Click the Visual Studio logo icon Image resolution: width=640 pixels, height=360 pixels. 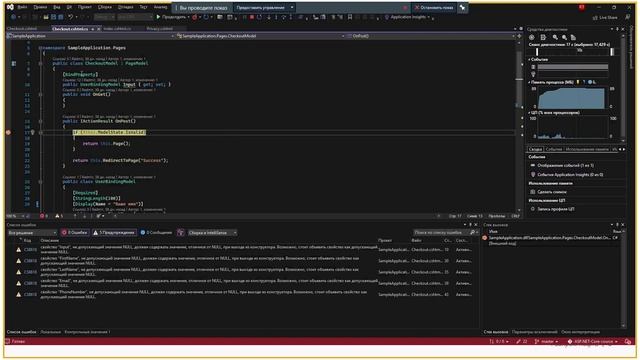pos(10,7)
